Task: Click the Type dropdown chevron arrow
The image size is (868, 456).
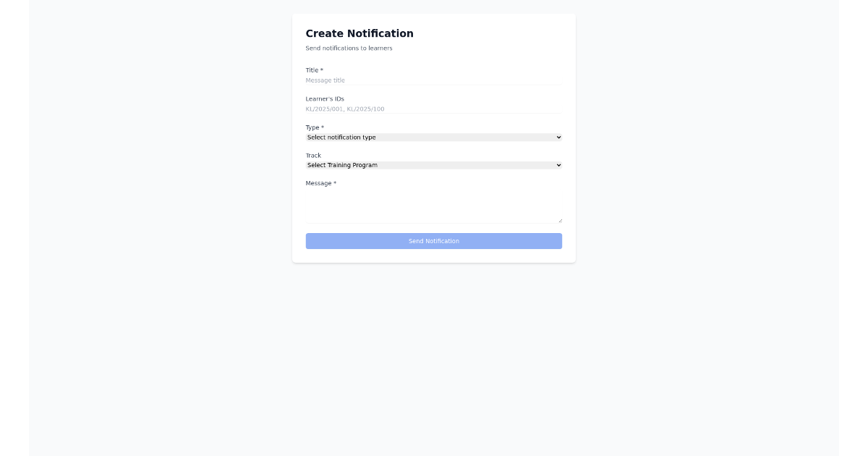Action: [x=558, y=137]
